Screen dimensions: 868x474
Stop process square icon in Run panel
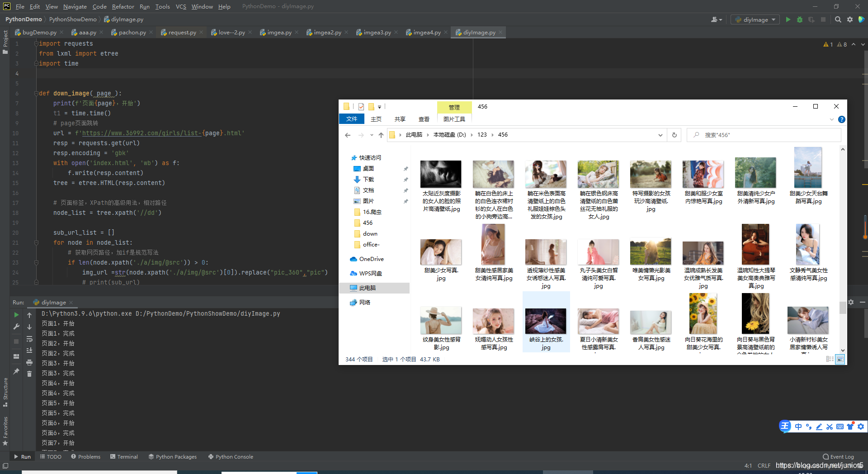coord(16,341)
